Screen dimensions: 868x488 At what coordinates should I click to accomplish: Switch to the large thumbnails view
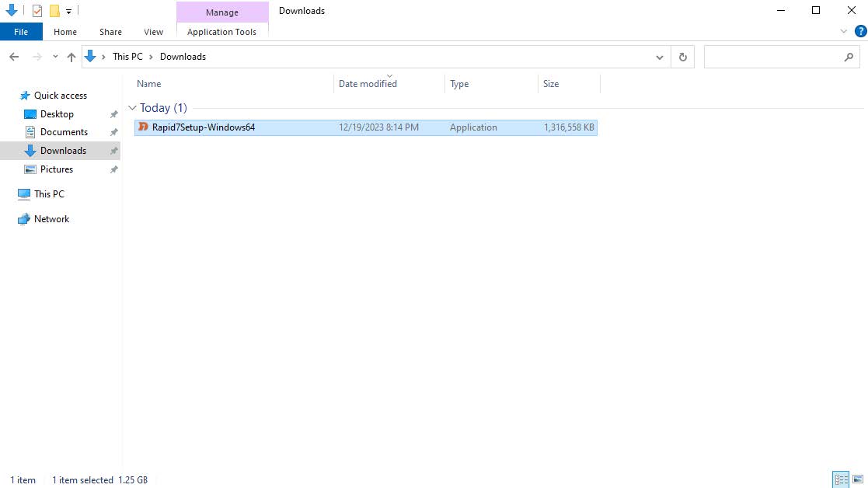coord(858,479)
